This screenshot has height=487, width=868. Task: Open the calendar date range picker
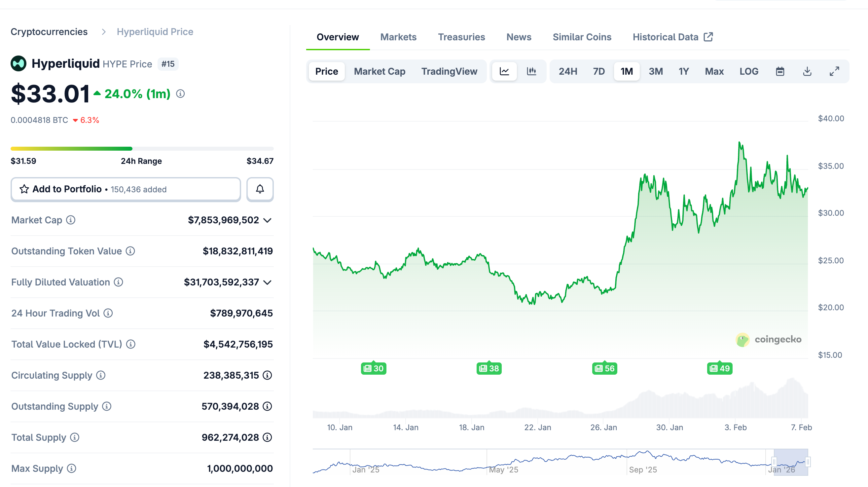[780, 71]
